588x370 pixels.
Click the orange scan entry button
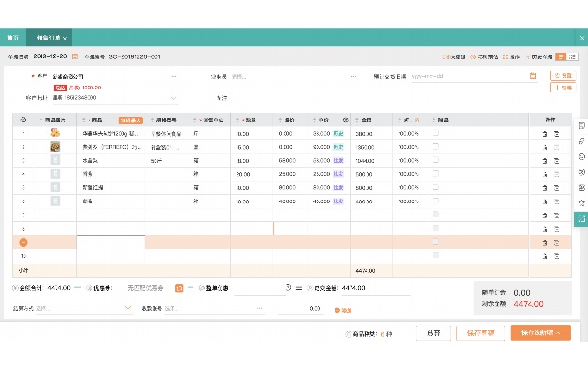click(x=130, y=121)
